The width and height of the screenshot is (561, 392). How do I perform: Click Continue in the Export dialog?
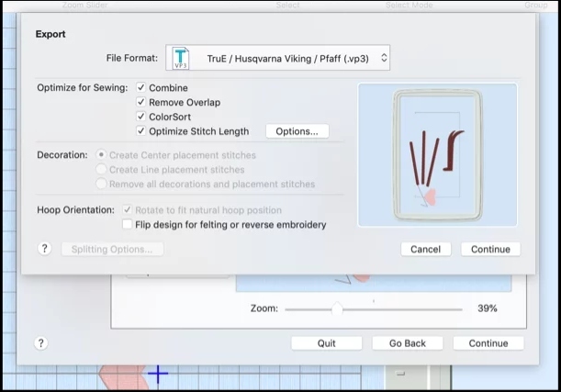[490, 249]
